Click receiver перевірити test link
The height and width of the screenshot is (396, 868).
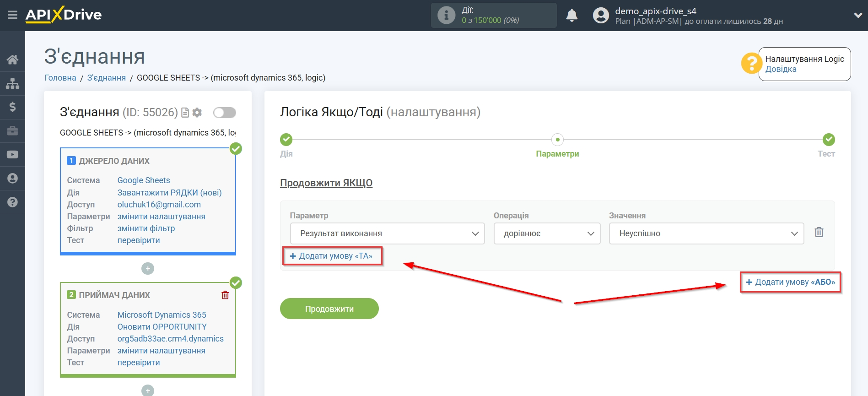(139, 363)
